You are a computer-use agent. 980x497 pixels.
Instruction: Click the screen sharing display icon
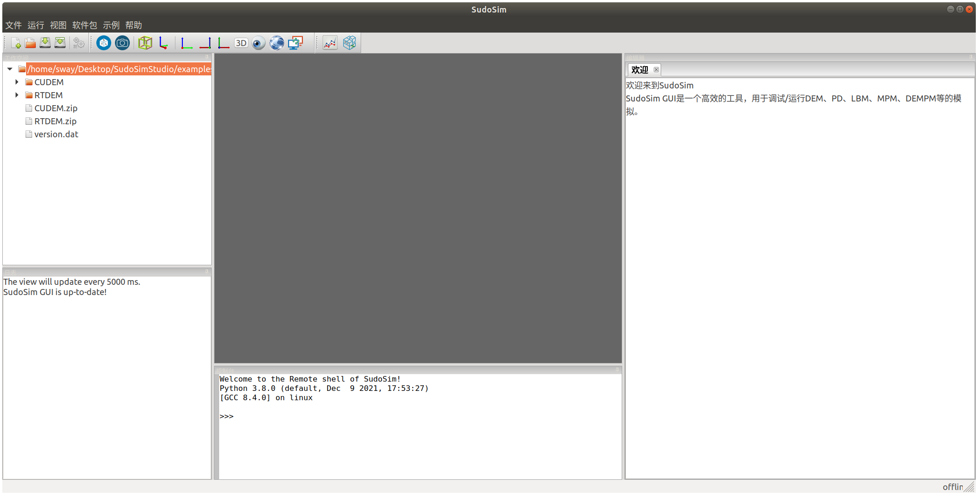pos(296,42)
